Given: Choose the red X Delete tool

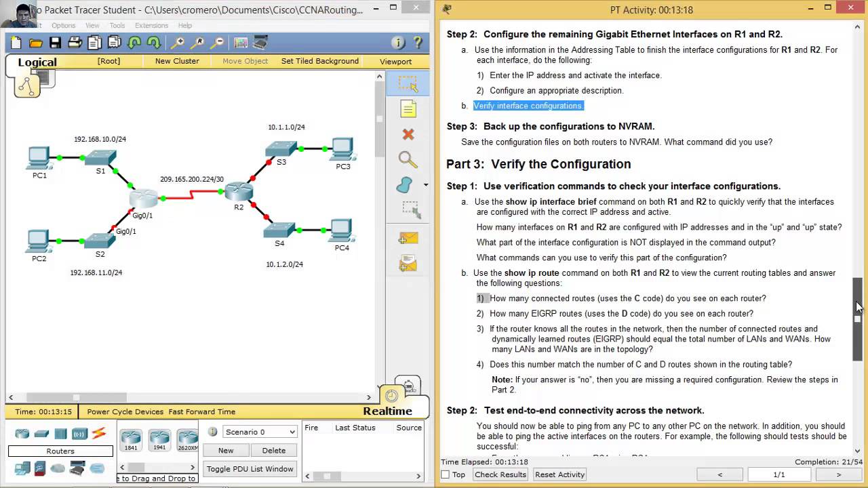Looking at the screenshot, I should point(408,134).
